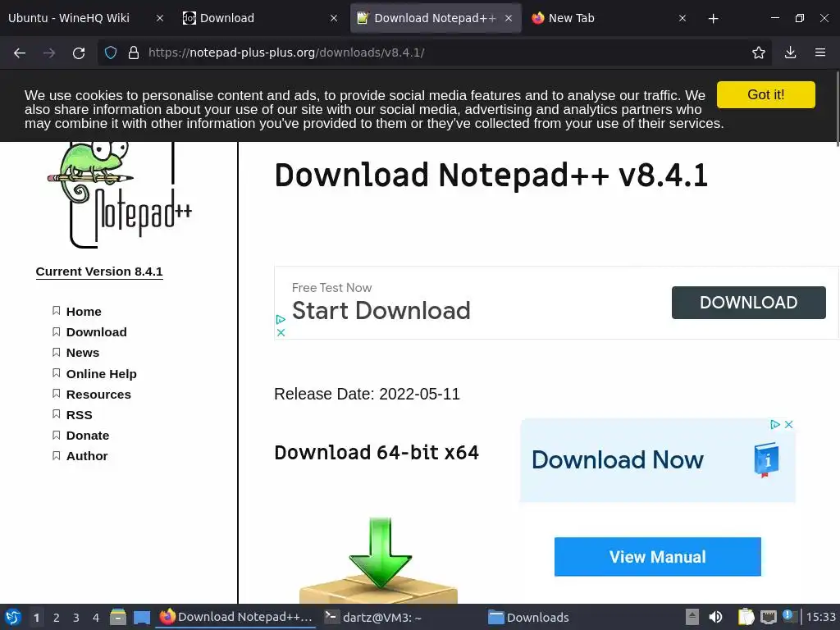Screen dimensions: 840x630
Task: Open Resources in sidebar menu
Action: [98, 395]
